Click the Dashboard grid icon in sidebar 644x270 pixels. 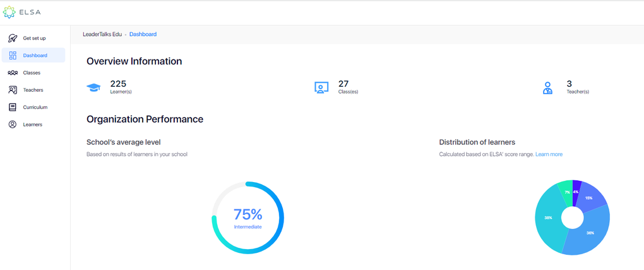click(13, 56)
